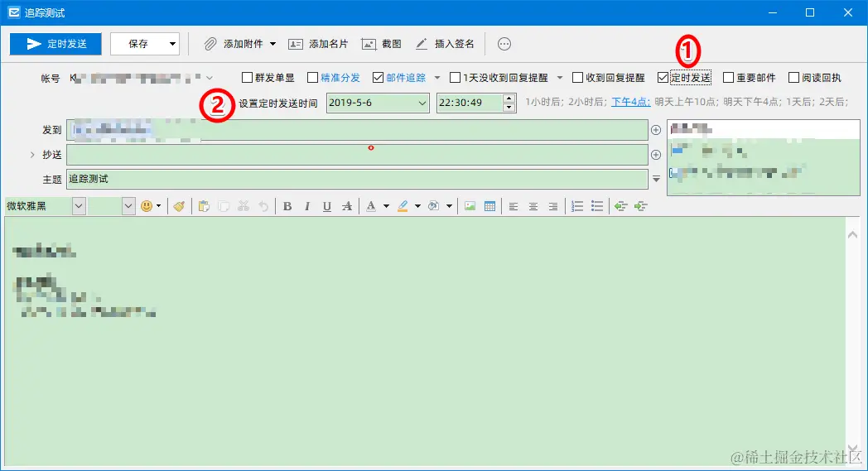Image resolution: width=868 pixels, height=471 pixels.
Task: Click the undo arrow icon
Action: (263, 206)
